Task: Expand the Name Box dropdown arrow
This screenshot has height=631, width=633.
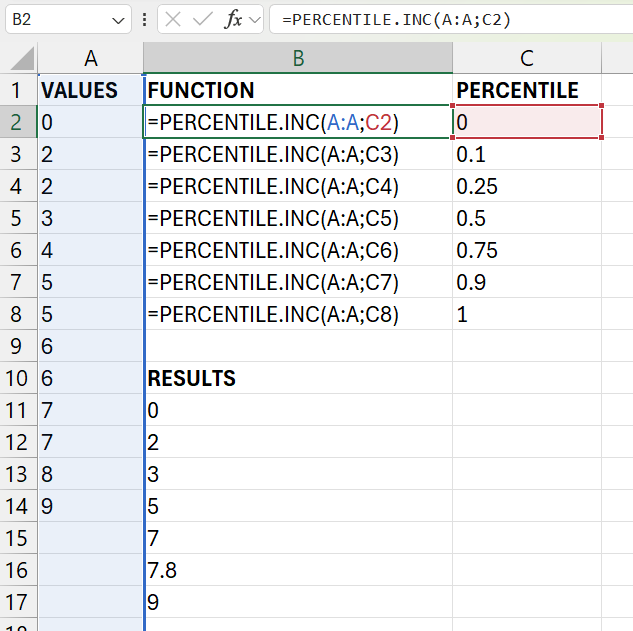Action: click(118, 20)
